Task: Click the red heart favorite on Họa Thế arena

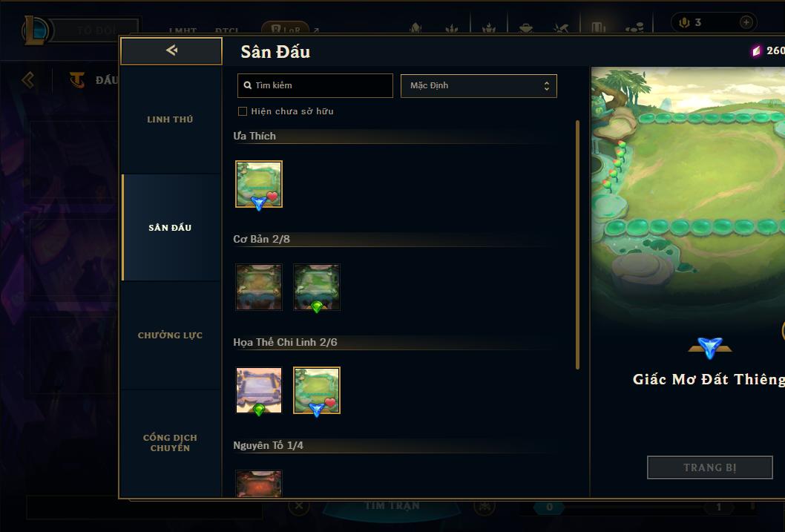Action: (330, 402)
